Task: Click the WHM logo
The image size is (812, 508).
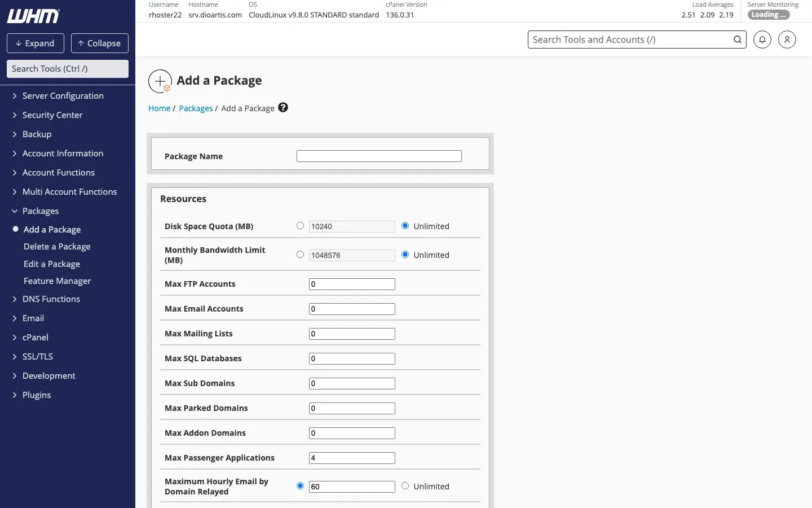Action: coord(33,16)
